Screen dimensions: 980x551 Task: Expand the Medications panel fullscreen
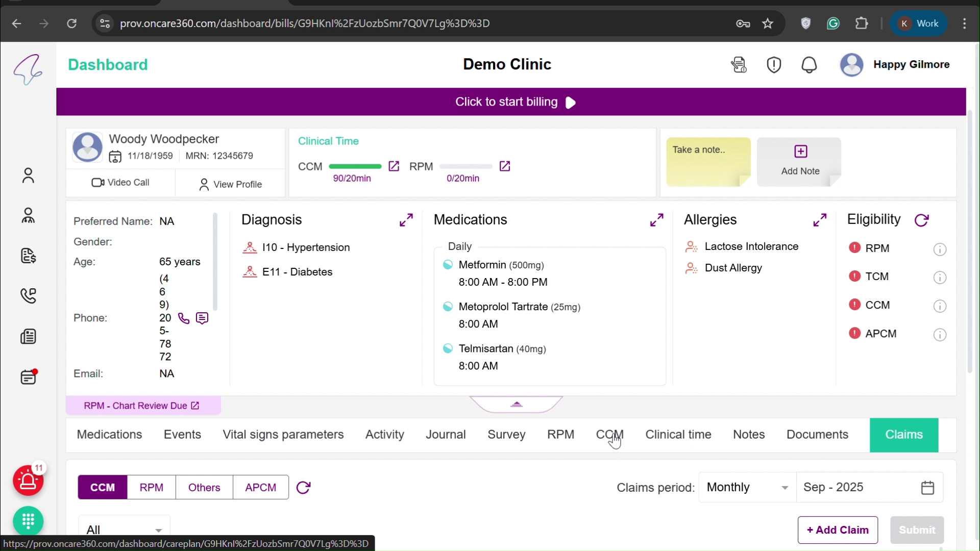pyautogui.click(x=656, y=219)
